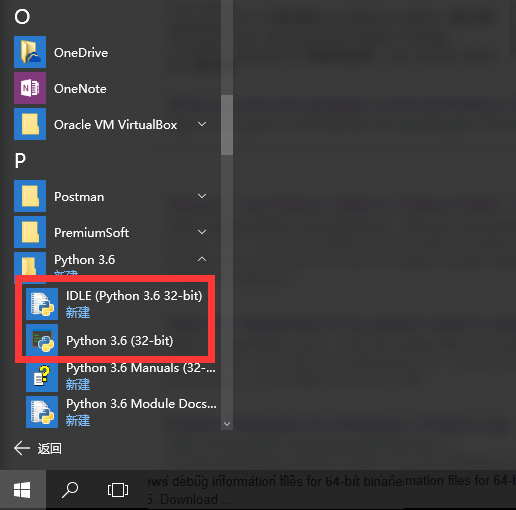This screenshot has height=510, width=516.
Task: Click the Oracle VM VirtualBox folder icon
Action: (30, 124)
